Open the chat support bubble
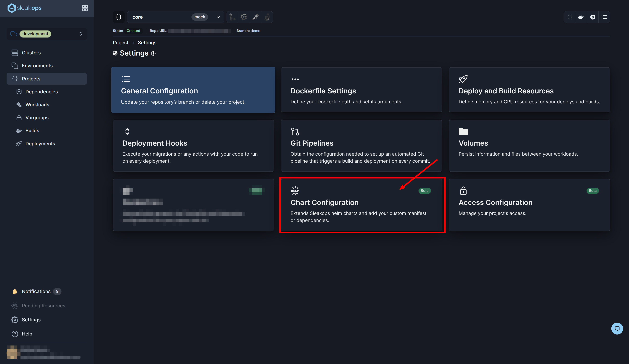This screenshot has width=629, height=364. (x=617, y=329)
